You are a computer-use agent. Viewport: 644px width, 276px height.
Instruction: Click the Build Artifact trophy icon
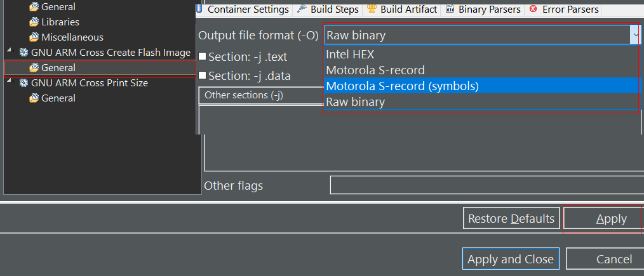372,9
